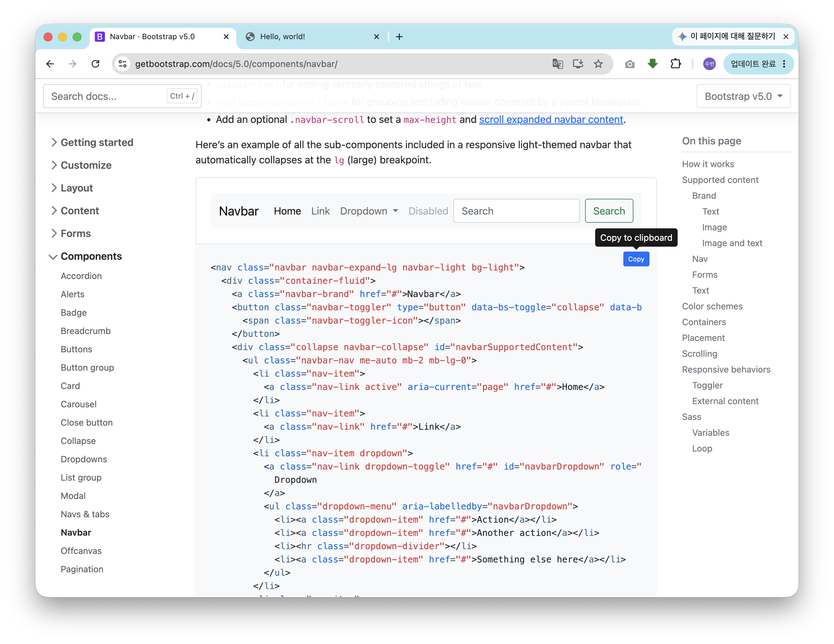Click the address bar URL

coord(236,64)
